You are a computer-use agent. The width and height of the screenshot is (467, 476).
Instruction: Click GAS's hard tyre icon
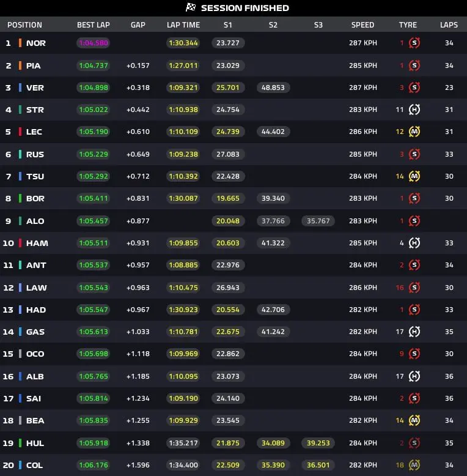414,332
